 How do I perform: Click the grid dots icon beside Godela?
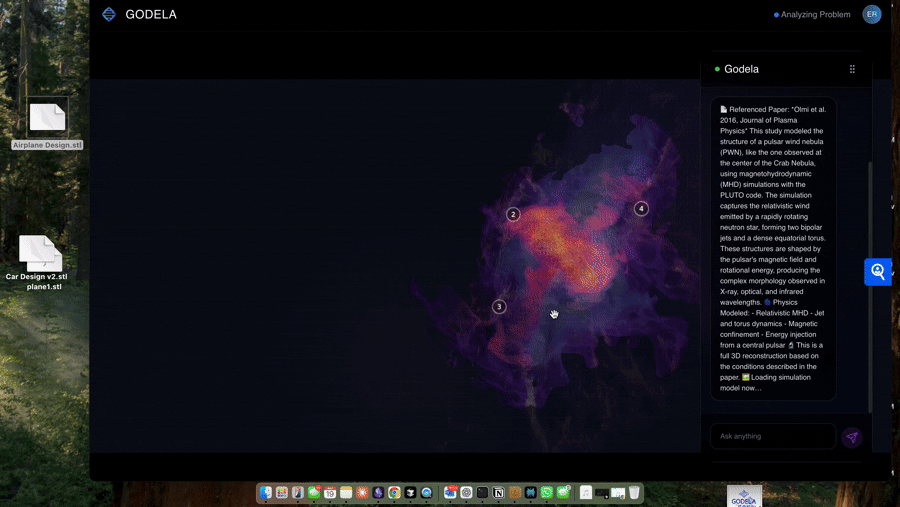point(852,69)
